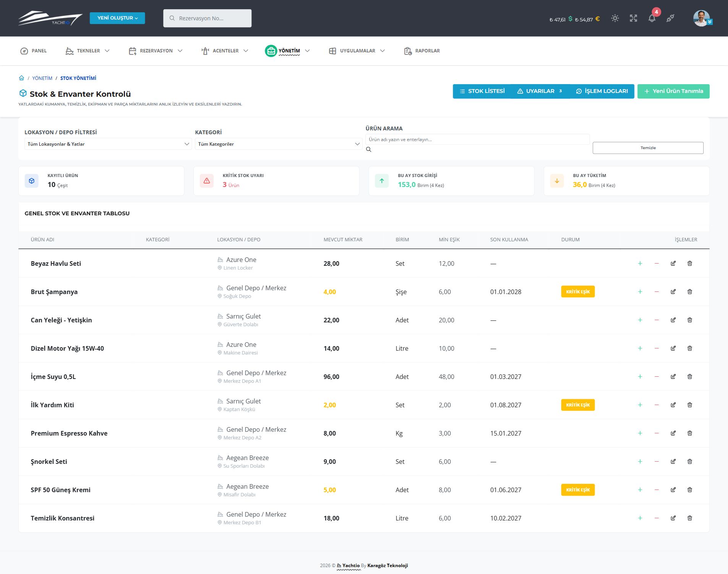Open the Raporlar page

(x=422, y=51)
